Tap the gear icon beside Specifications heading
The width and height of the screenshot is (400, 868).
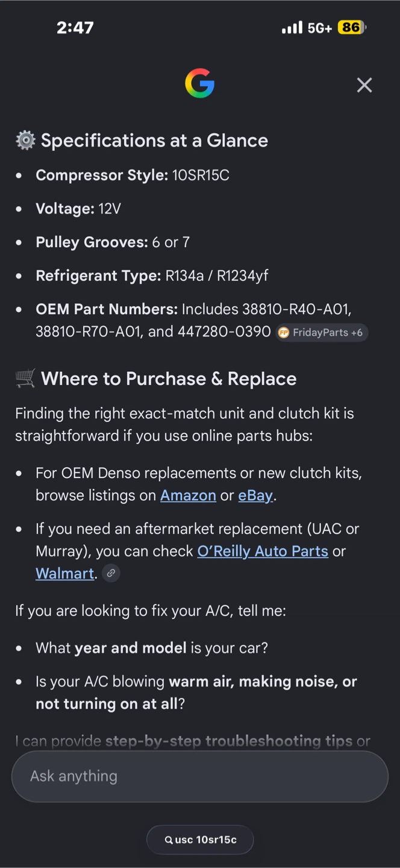(25, 140)
